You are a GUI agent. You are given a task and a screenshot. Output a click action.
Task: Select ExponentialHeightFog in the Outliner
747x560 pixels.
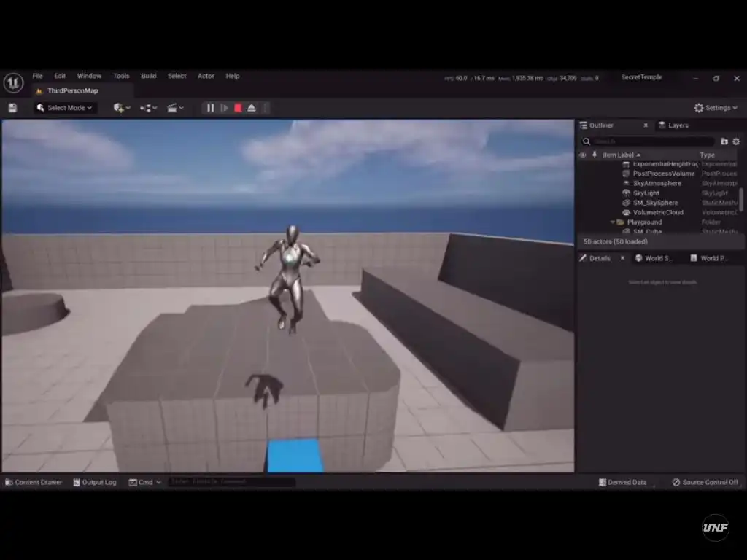pyautogui.click(x=665, y=164)
